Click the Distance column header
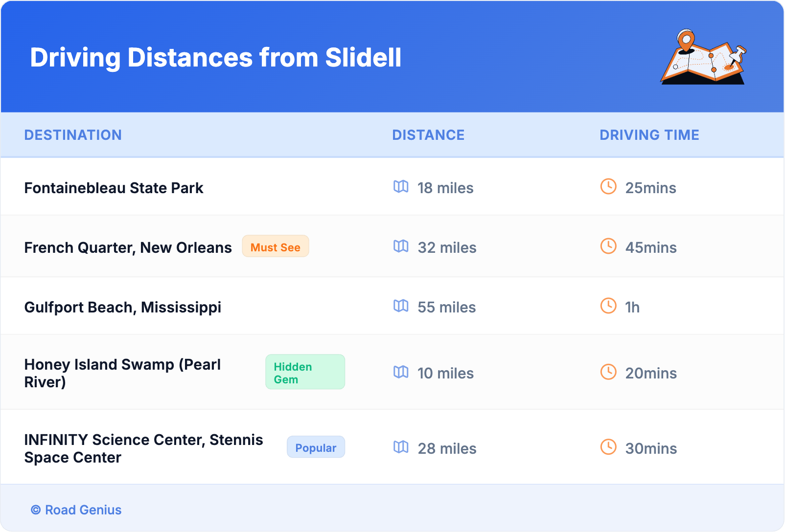This screenshot has height=532, width=785. click(428, 135)
